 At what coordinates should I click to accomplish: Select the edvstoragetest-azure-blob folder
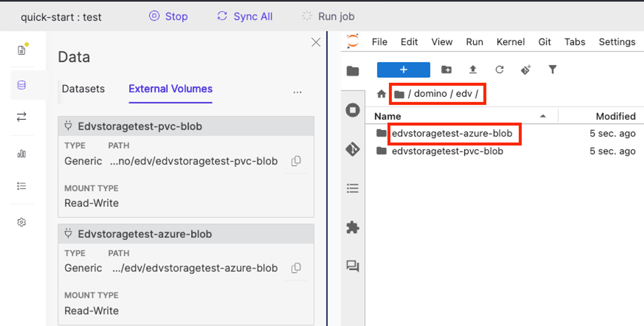[x=452, y=133]
